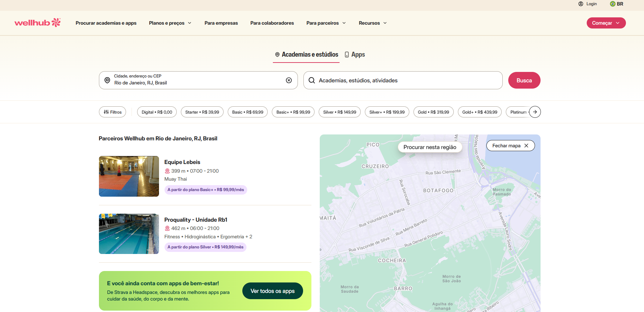Close the map with X icon
The height and width of the screenshot is (312, 644).
click(x=526, y=146)
